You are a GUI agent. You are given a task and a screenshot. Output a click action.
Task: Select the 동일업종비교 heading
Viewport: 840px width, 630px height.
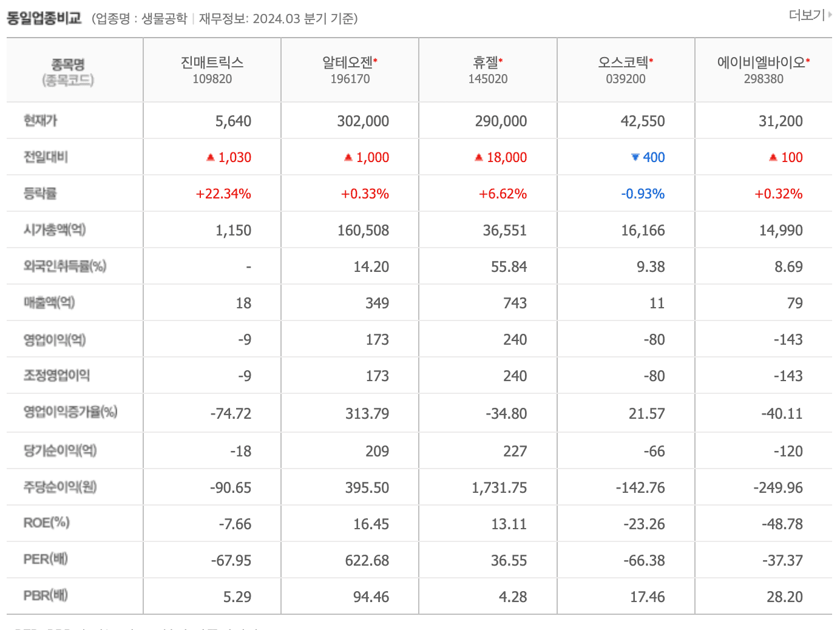click(x=44, y=18)
